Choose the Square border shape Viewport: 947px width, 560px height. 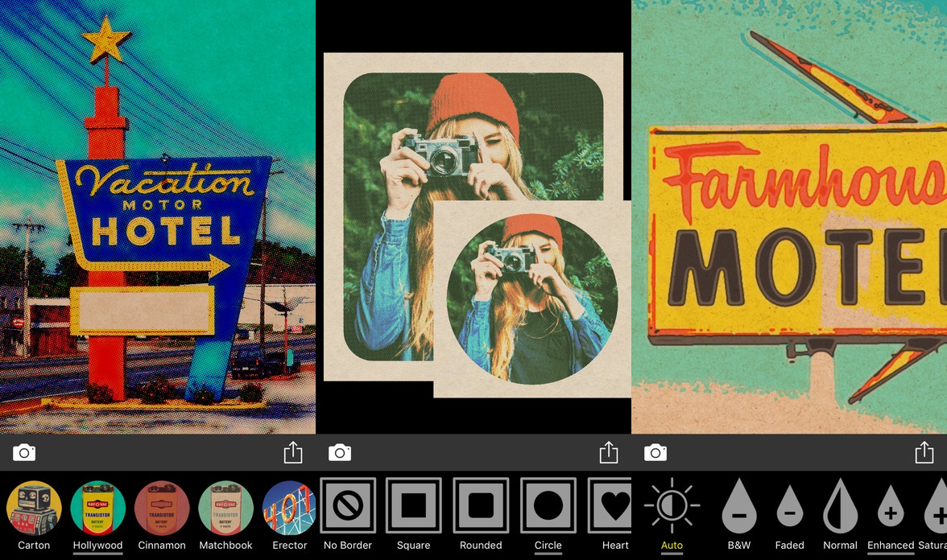coord(413,506)
